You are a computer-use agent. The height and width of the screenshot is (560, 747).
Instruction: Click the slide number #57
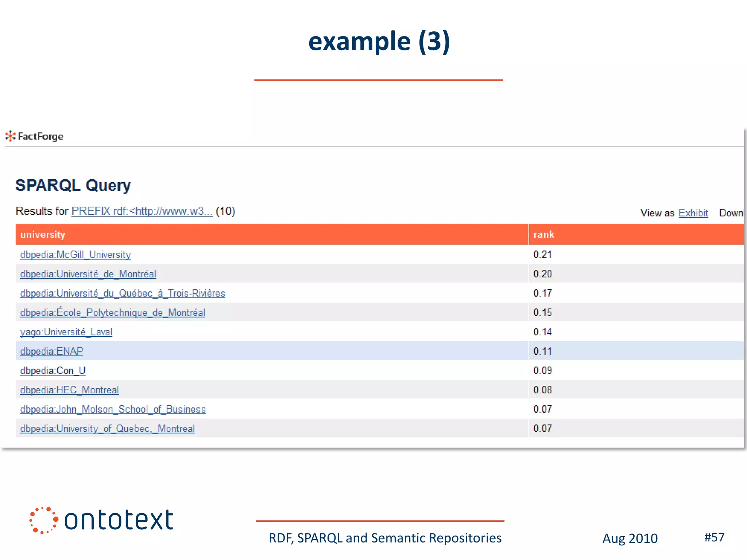(x=714, y=537)
